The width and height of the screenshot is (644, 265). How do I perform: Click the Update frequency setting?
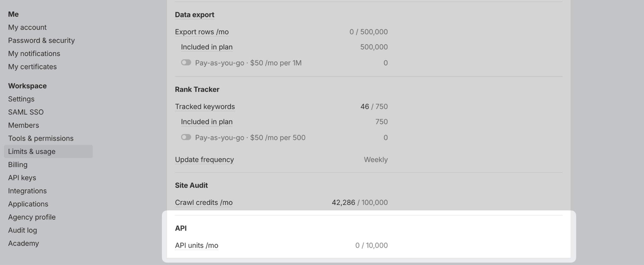(204, 160)
